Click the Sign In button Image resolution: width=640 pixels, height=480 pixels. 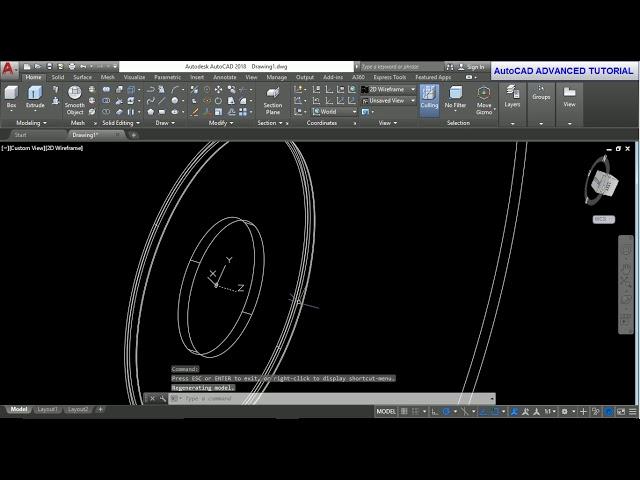click(475, 67)
